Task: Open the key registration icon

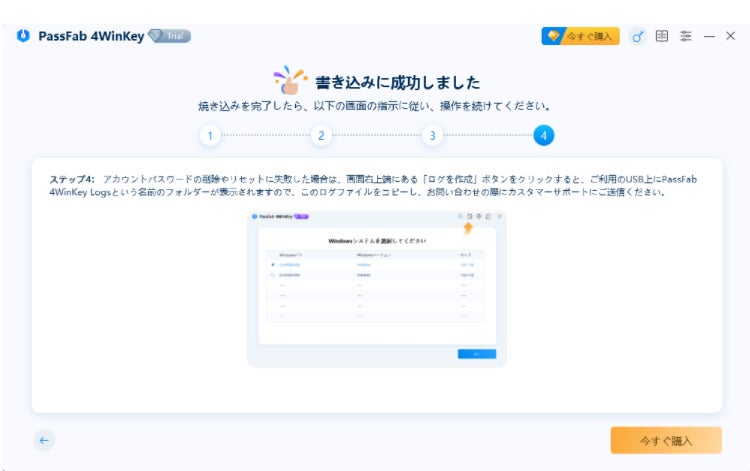Action: [637, 36]
